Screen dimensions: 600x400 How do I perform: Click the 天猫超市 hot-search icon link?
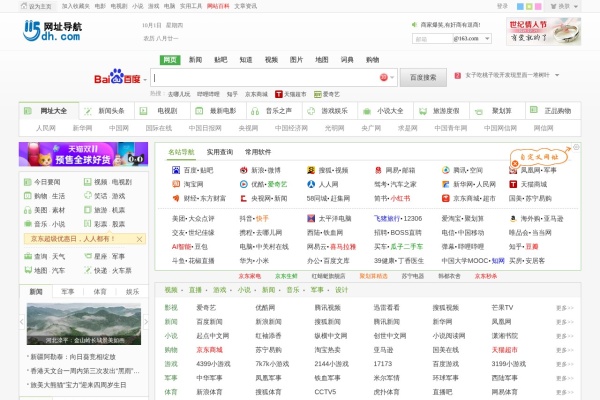tap(279, 94)
